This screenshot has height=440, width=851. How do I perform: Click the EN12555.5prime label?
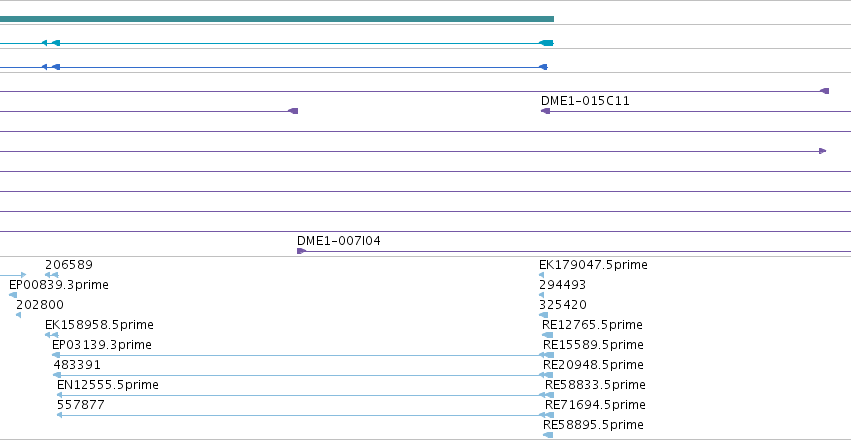pyautogui.click(x=108, y=385)
